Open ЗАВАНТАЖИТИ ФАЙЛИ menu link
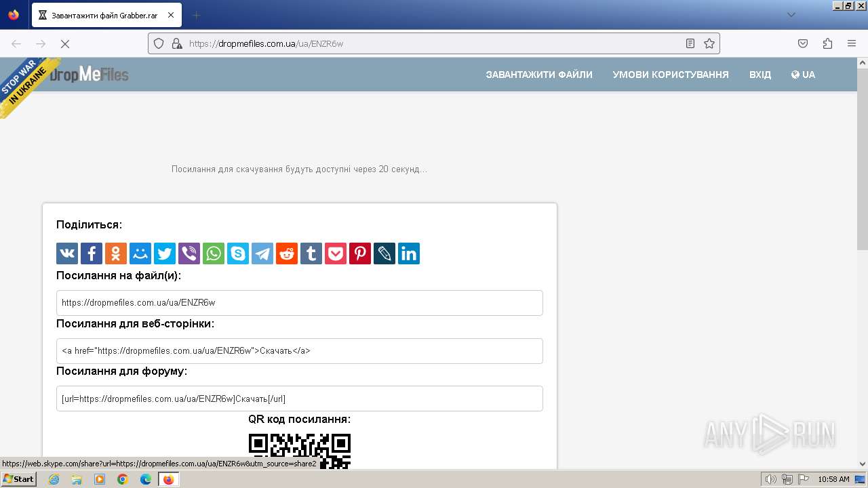Viewport: 868px width, 488px height. (x=539, y=75)
